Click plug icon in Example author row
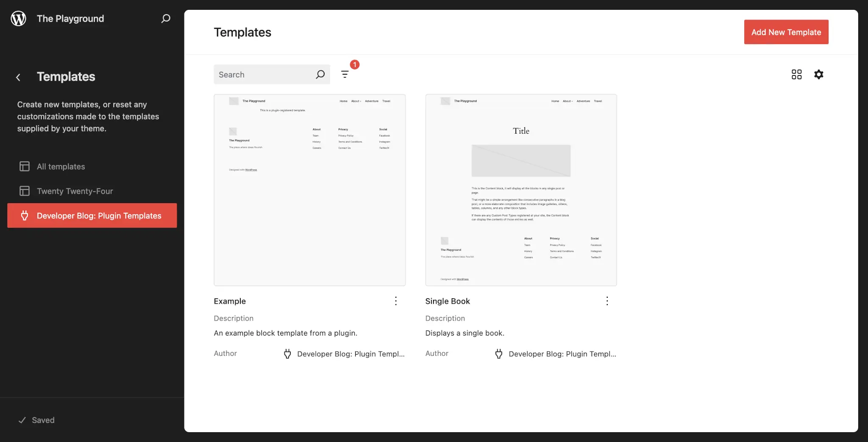 (x=287, y=354)
